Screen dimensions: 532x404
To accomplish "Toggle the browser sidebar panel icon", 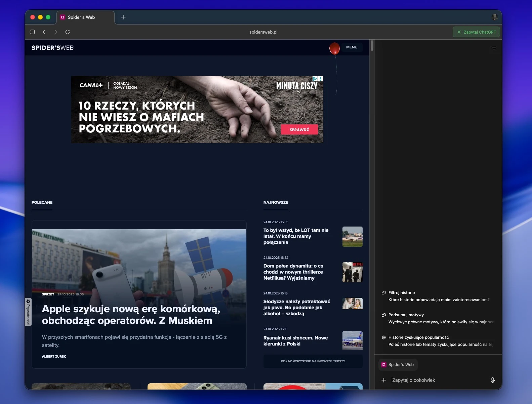I will [x=32, y=32].
